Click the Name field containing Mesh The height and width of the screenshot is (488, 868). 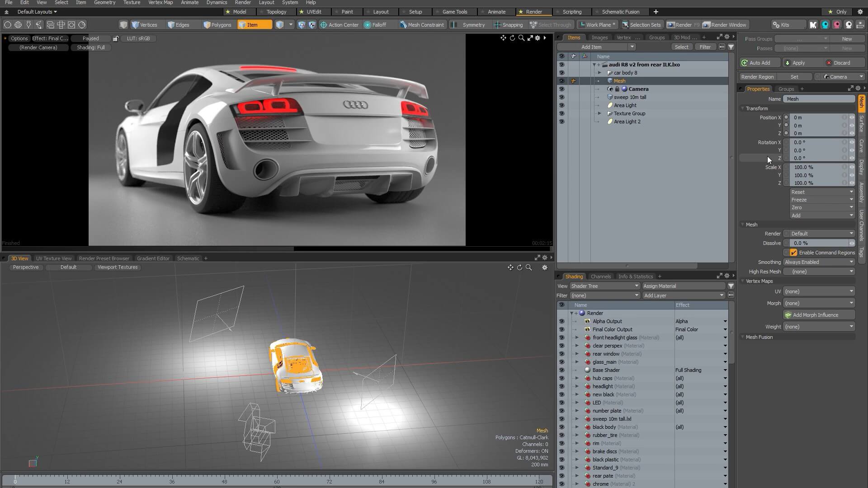[x=820, y=99]
